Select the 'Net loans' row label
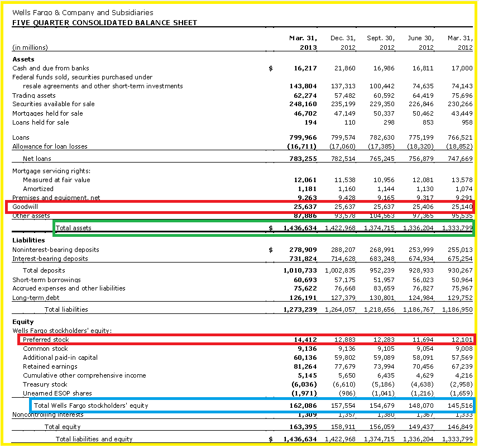Screen dimensions: 479x448 point(37,159)
